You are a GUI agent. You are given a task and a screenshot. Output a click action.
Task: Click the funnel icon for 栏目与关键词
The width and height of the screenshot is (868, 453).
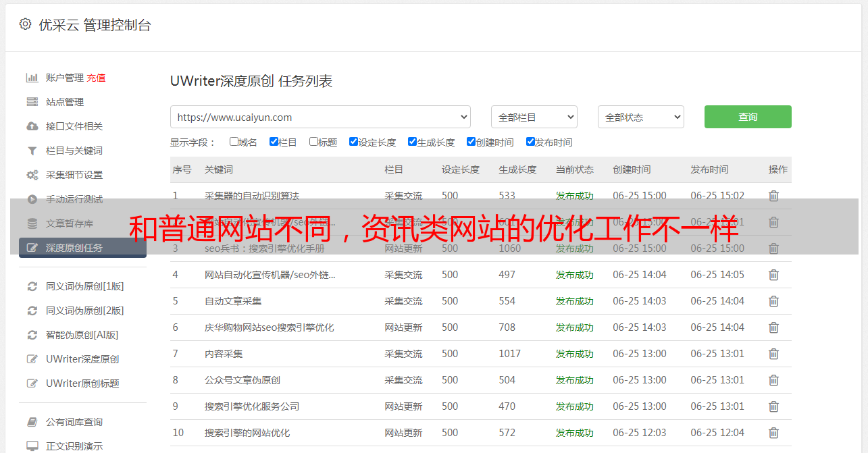(32, 151)
